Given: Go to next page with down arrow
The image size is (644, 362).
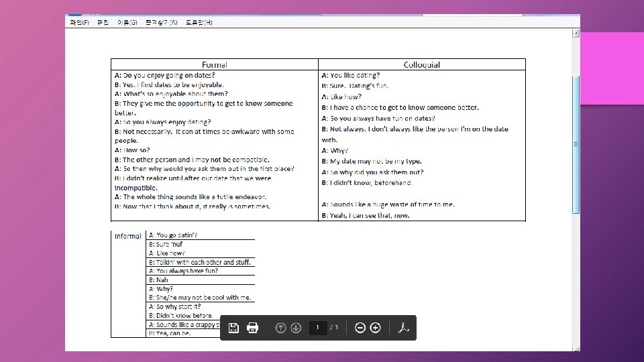Looking at the screenshot, I should pyautogui.click(x=296, y=328).
